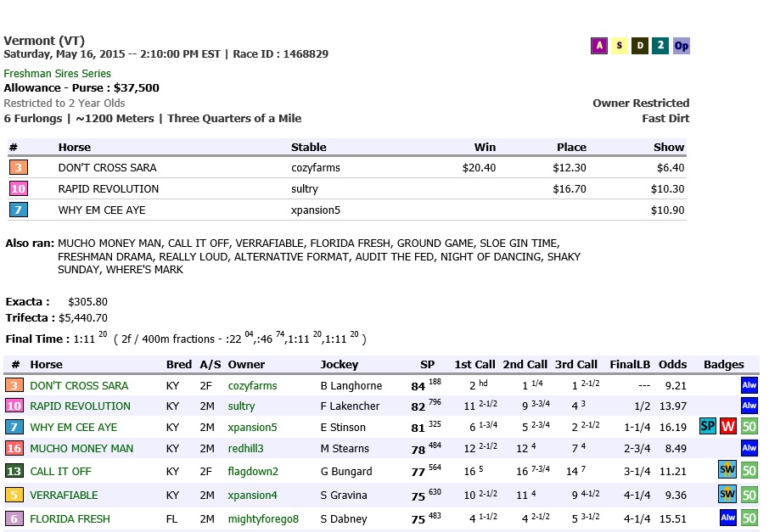Click the 'SW' badge in CALL IT OFF row

tap(727, 471)
